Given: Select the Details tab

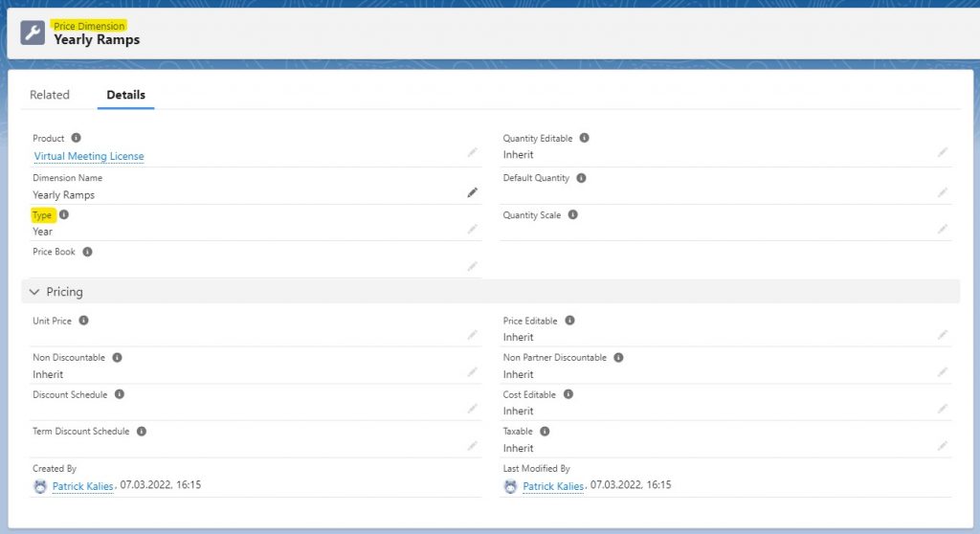Looking at the screenshot, I should point(125,95).
